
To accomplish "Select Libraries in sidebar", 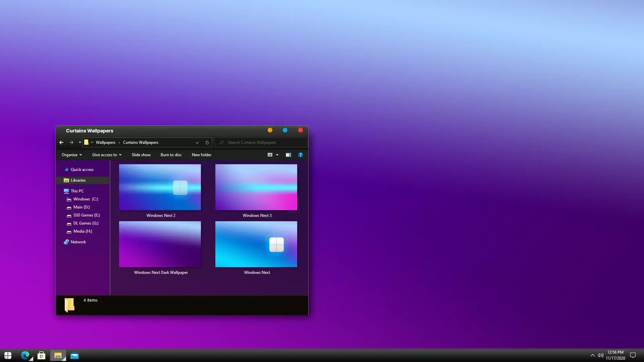I will [x=83, y=180].
